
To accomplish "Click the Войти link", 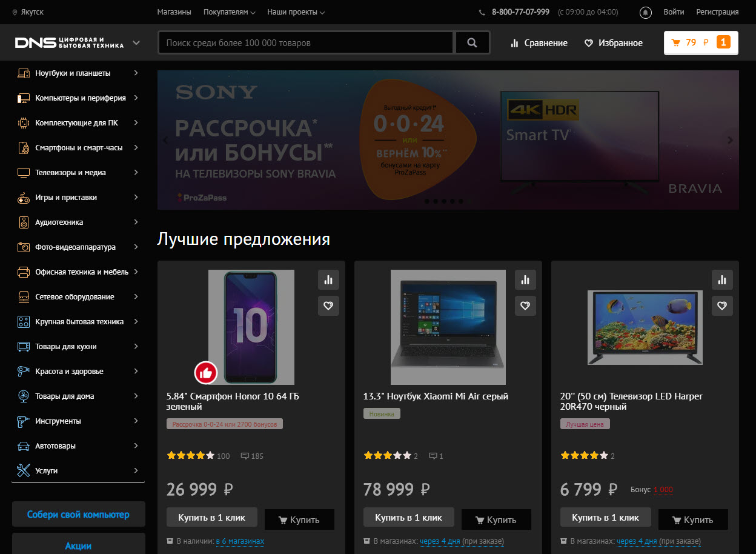I will point(674,12).
